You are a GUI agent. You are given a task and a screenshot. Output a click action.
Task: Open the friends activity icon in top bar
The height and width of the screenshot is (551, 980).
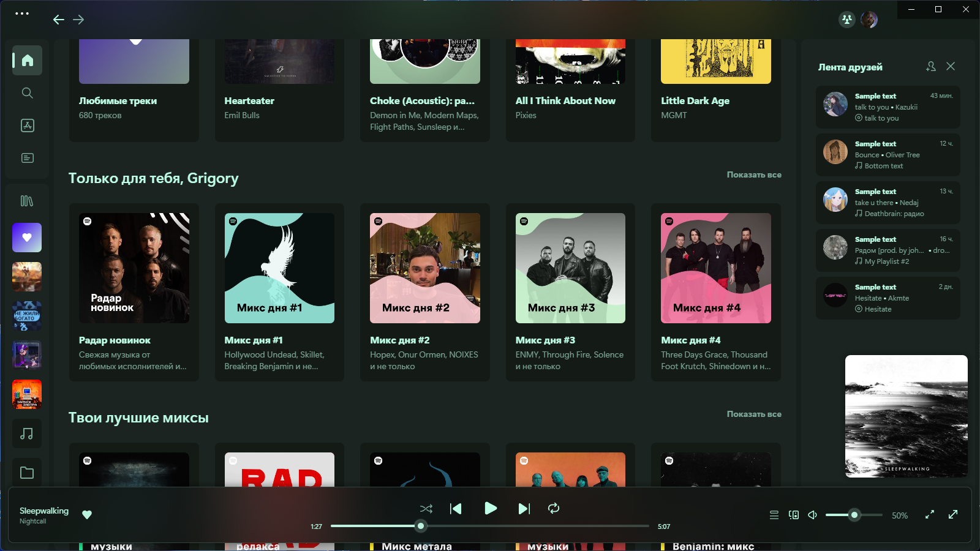click(x=846, y=20)
